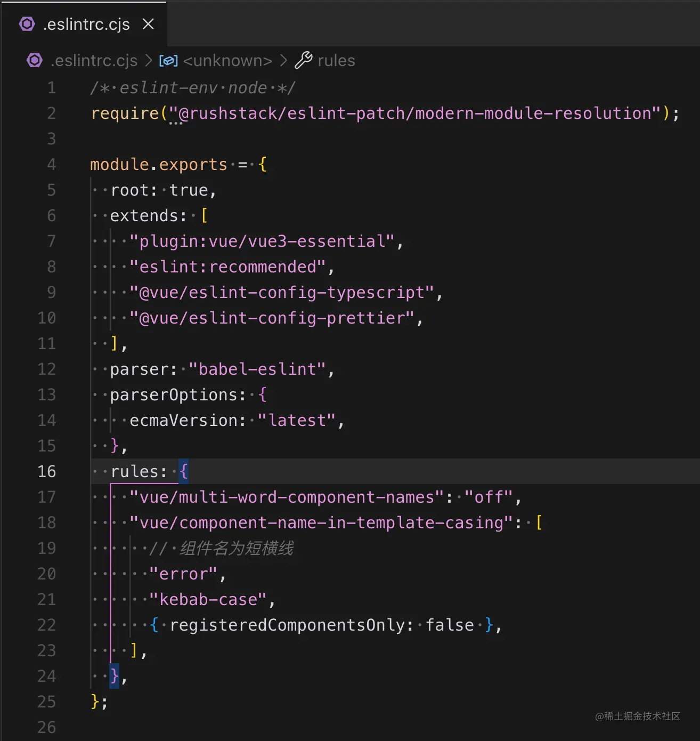Image resolution: width=700 pixels, height=741 pixels.
Task: Click line number 4 in the gutter
Action: point(51,164)
